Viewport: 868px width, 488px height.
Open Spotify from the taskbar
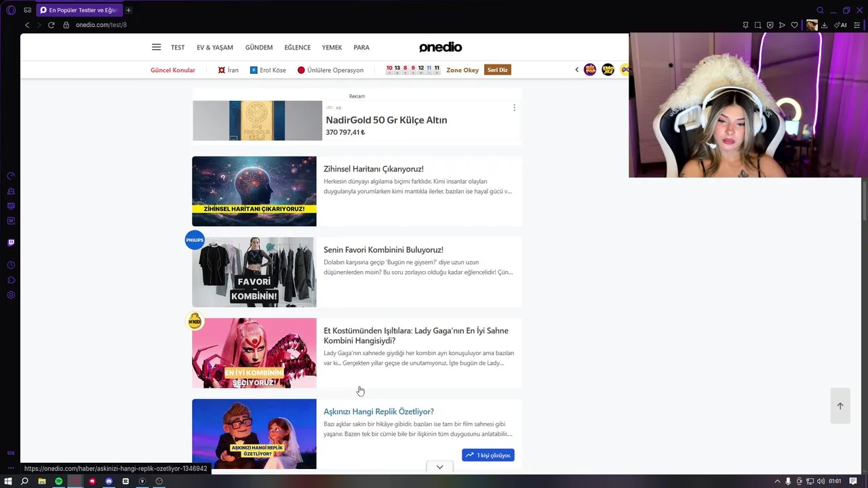pyautogui.click(x=58, y=481)
